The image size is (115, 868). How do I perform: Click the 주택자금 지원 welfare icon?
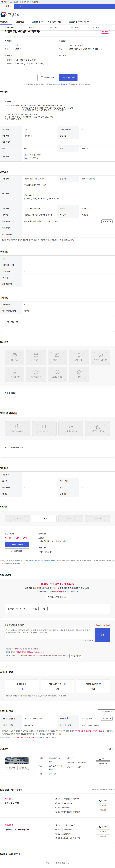pyautogui.click(x=14, y=374)
